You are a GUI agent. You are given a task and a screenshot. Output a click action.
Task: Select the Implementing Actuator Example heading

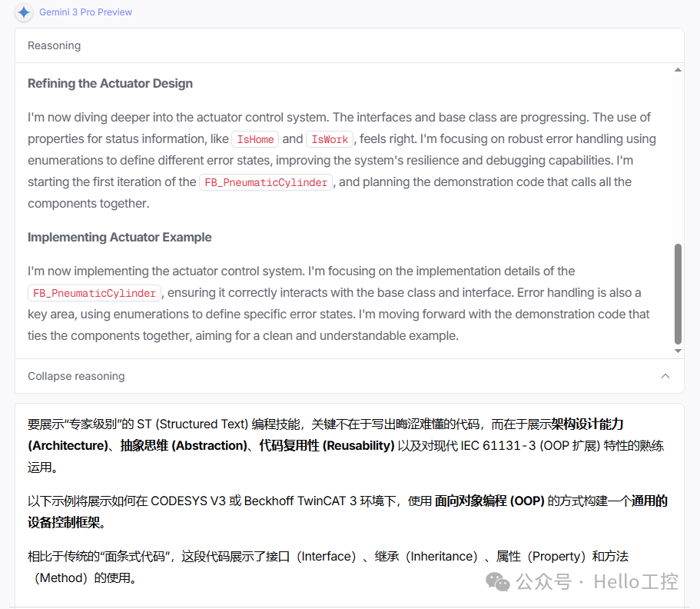pos(120,238)
